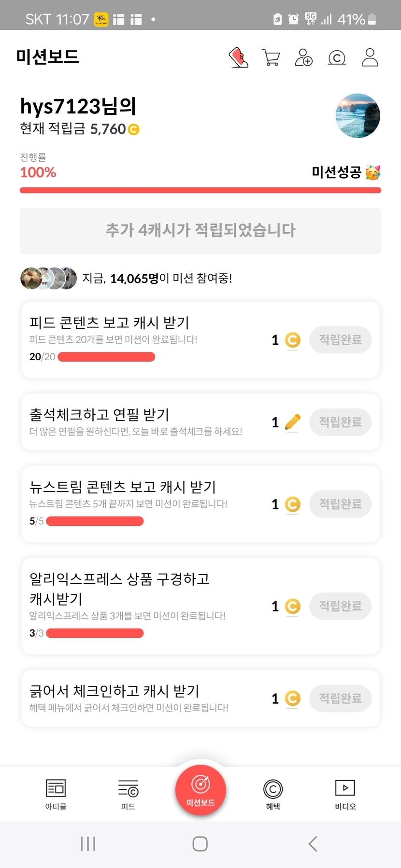This screenshot has height=868, width=401.
Task: Tap 적립완료 for 출석체크 mission
Action: 340,422
